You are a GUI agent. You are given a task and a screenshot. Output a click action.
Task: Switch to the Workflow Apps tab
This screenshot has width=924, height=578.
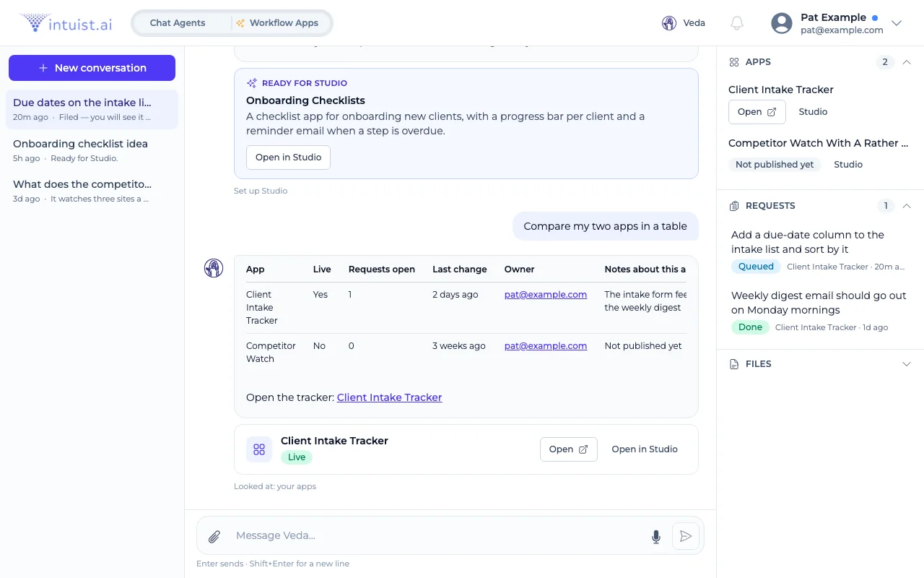[277, 23]
